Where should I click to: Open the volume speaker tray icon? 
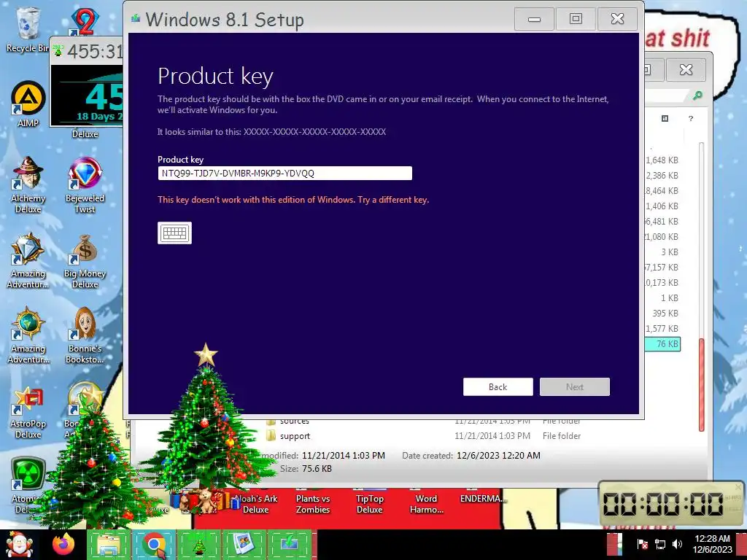click(677, 544)
